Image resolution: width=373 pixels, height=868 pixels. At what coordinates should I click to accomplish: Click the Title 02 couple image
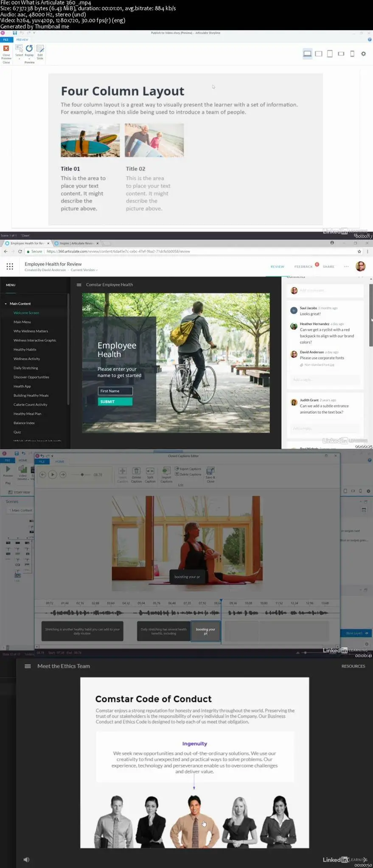[154, 140]
